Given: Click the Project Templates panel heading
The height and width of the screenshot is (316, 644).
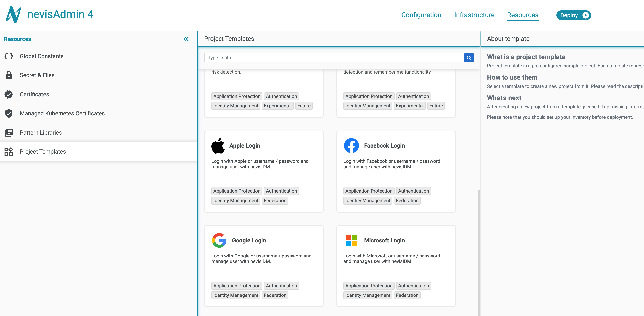Looking at the screenshot, I should (229, 39).
